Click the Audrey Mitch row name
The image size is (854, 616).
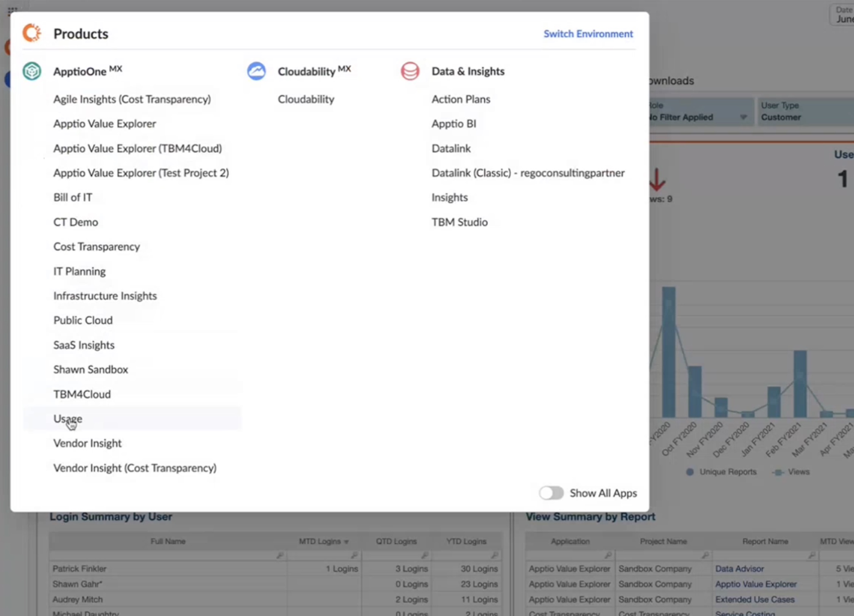tap(77, 600)
